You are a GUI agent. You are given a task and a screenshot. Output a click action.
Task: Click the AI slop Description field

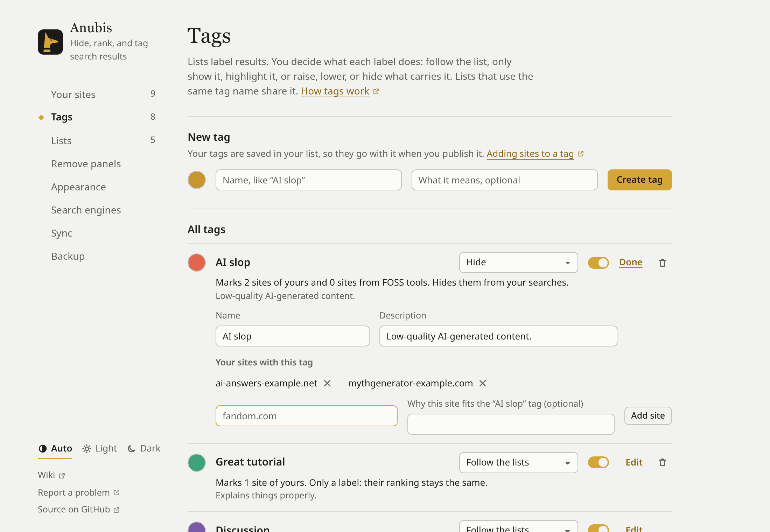coord(498,336)
